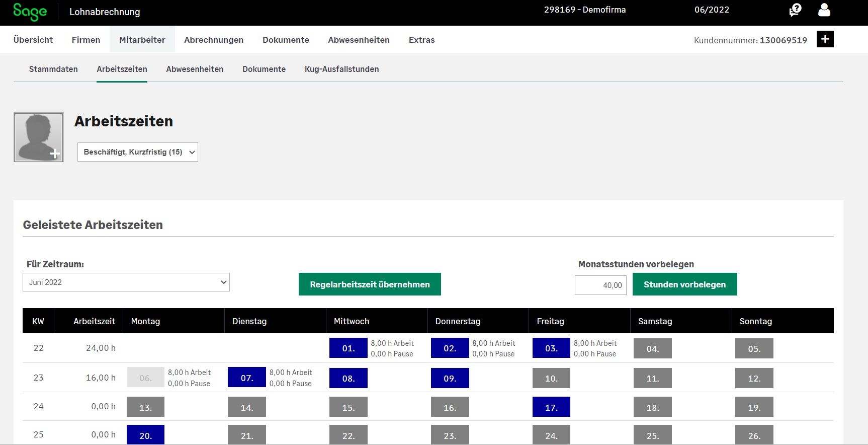
Task: Open the Dokumente main menu item
Action: [286, 40]
